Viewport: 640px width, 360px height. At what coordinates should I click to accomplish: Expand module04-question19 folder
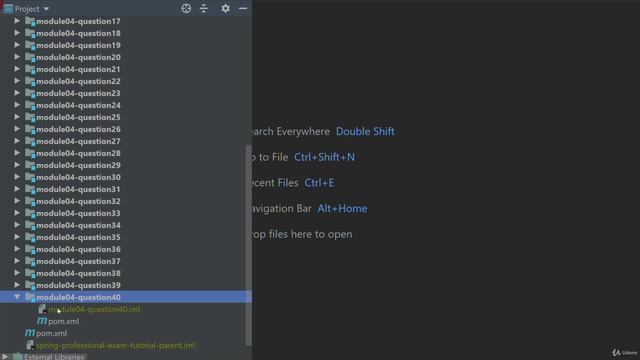tap(17, 45)
